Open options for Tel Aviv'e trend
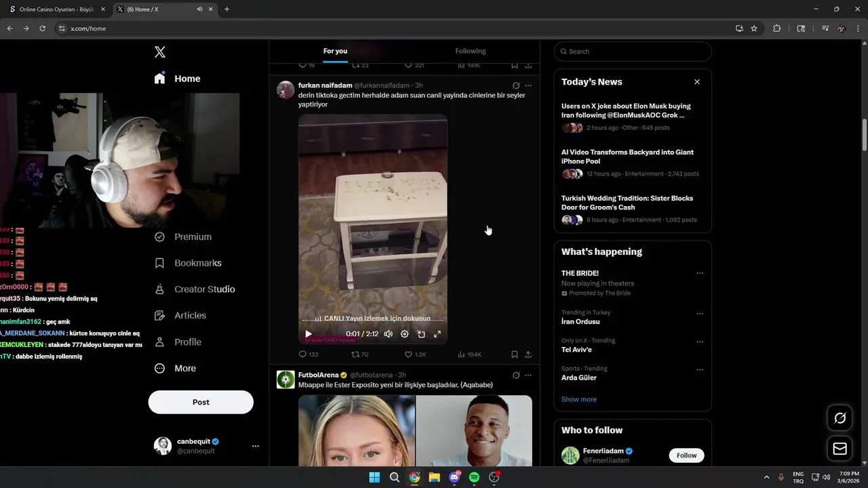 (x=700, y=342)
